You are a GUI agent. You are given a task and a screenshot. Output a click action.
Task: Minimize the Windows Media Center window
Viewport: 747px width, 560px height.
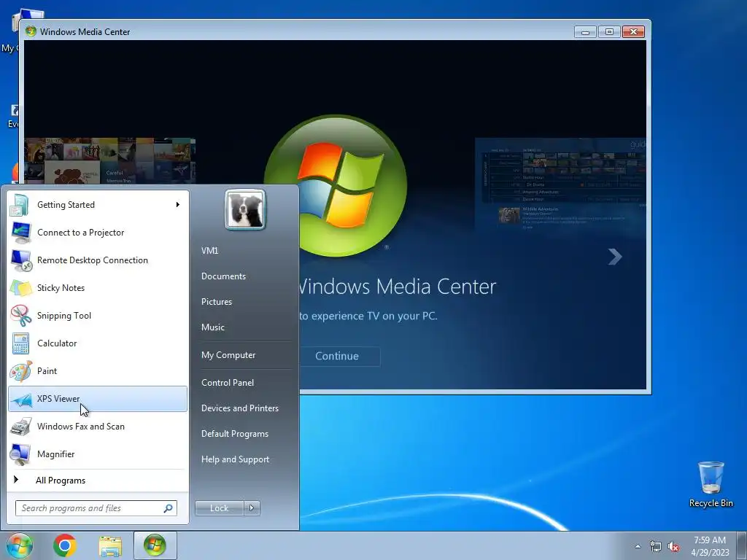[x=586, y=32]
